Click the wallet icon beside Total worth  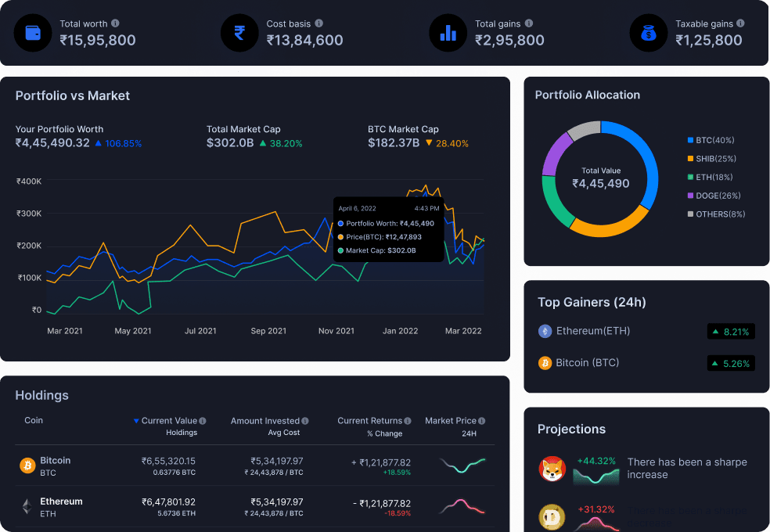pyautogui.click(x=32, y=32)
